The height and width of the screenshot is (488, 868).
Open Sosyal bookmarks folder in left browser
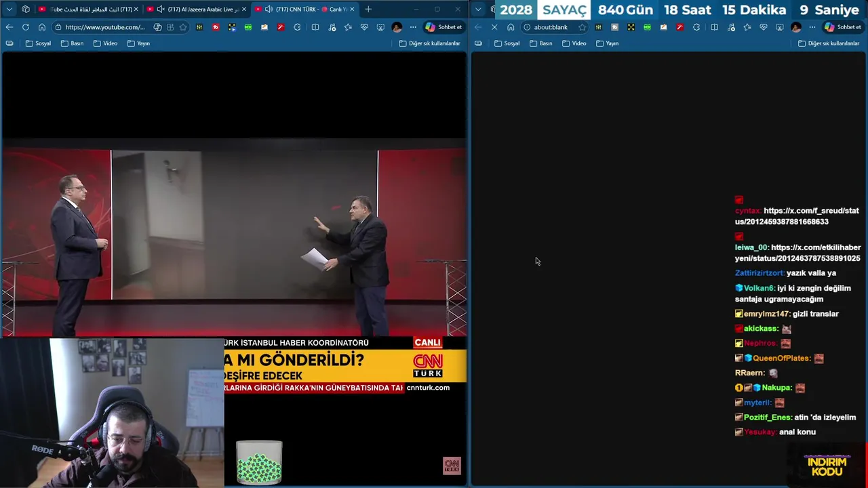pyautogui.click(x=38, y=43)
